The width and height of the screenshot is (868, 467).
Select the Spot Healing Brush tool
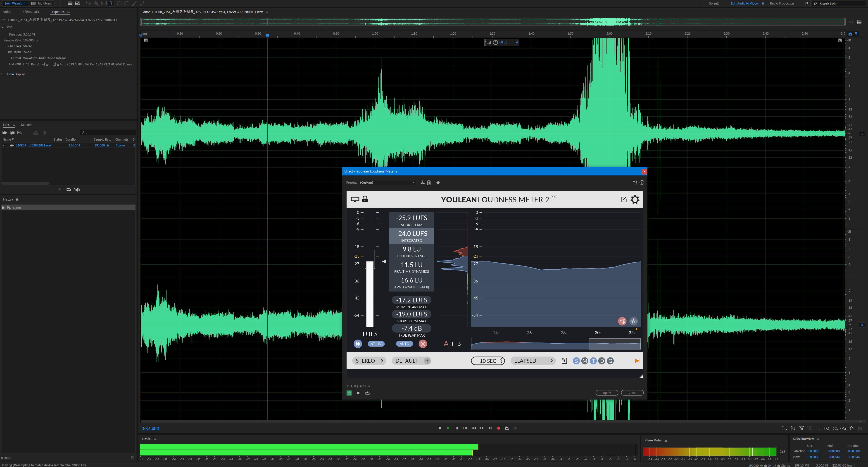tap(142, 3)
